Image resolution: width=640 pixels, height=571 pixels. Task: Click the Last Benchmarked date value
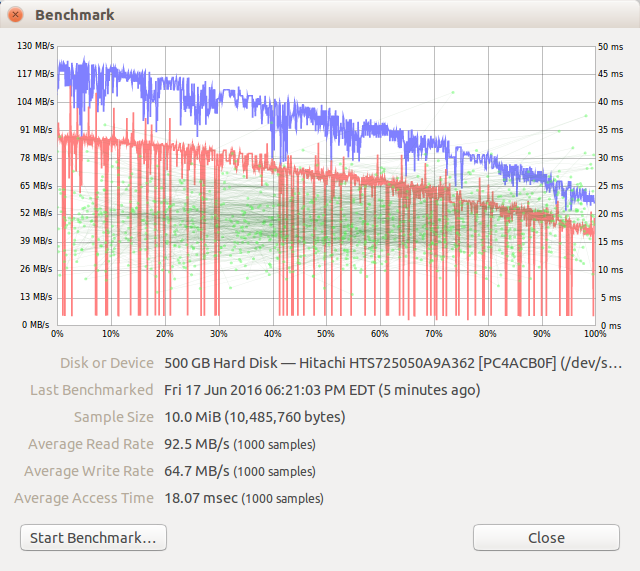pos(322,390)
